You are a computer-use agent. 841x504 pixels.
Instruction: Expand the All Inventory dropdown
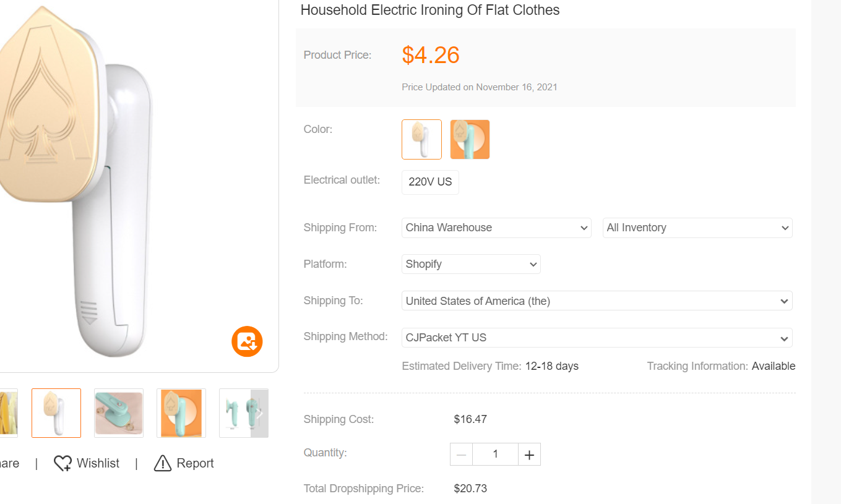tap(697, 228)
